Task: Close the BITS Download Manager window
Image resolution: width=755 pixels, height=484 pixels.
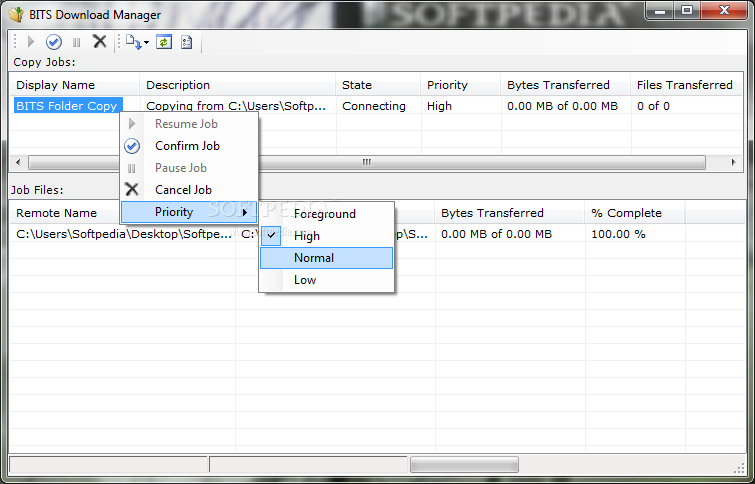Action: pyautogui.click(x=724, y=11)
